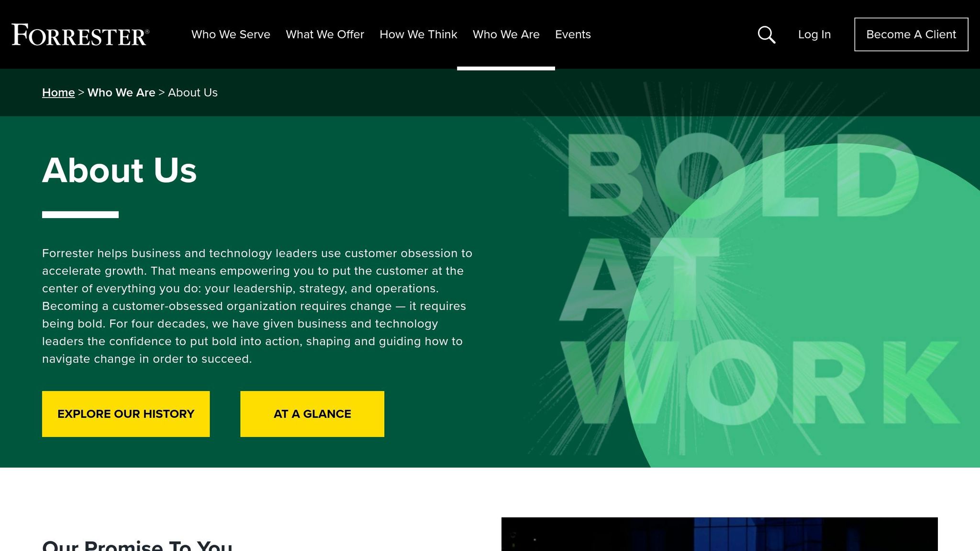Click the Forrester intro paragraph text
Viewport: 980px width, 551px height.
pos(257,306)
